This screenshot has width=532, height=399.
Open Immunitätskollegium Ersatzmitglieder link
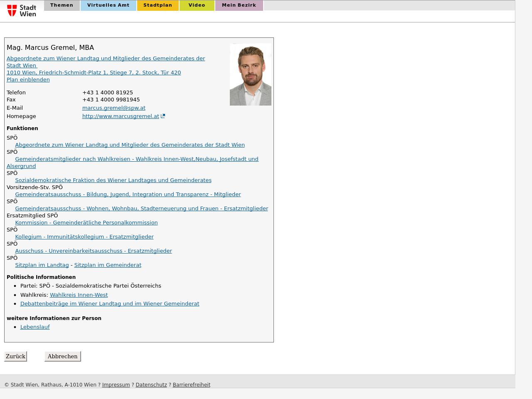click(84, 237)
